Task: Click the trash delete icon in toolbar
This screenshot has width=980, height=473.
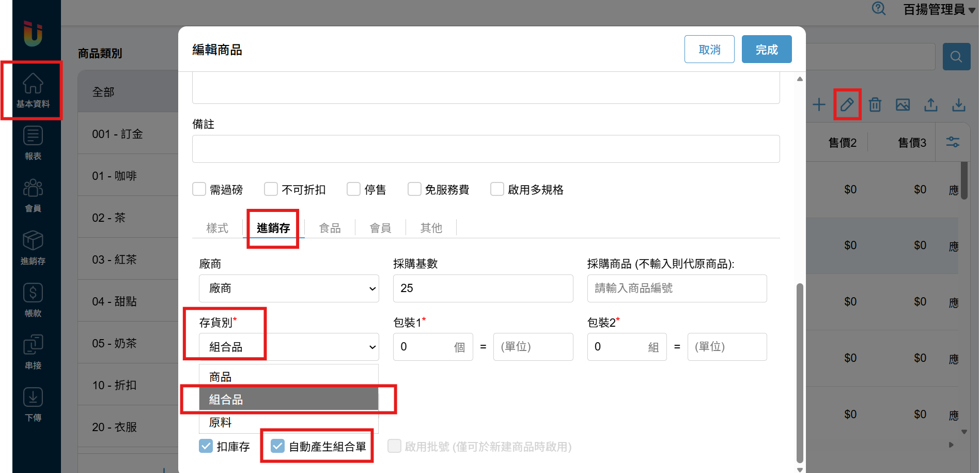Action: 875,105
